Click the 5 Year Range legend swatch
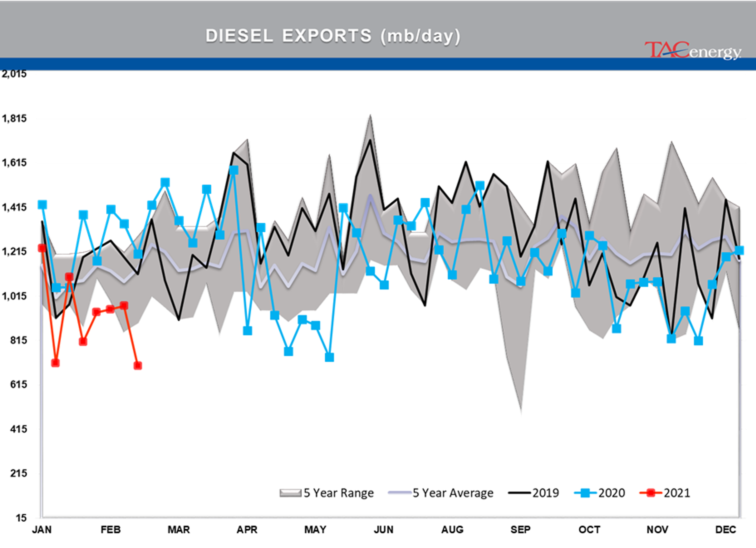Image resolution: width=756 pixels, height=548 pixels. (x=291, y=493)
